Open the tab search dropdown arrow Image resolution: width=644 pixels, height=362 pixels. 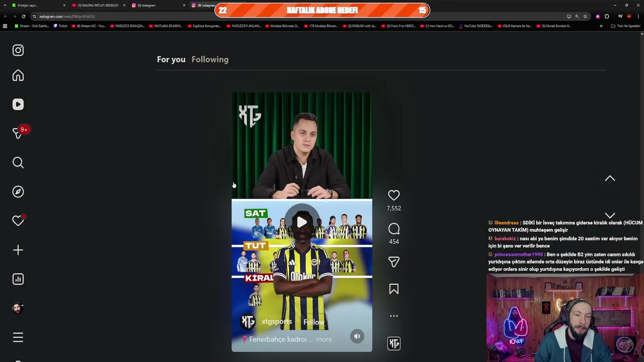(x=5, y=5)
